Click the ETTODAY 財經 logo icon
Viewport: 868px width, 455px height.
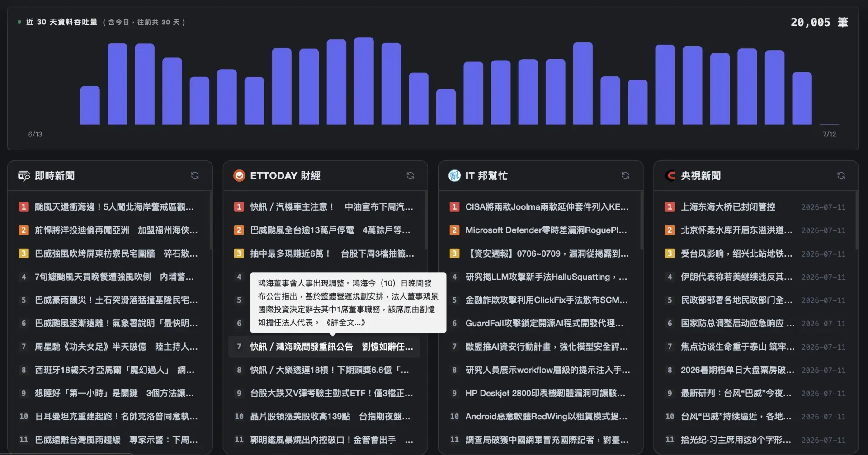coord(239,175)
